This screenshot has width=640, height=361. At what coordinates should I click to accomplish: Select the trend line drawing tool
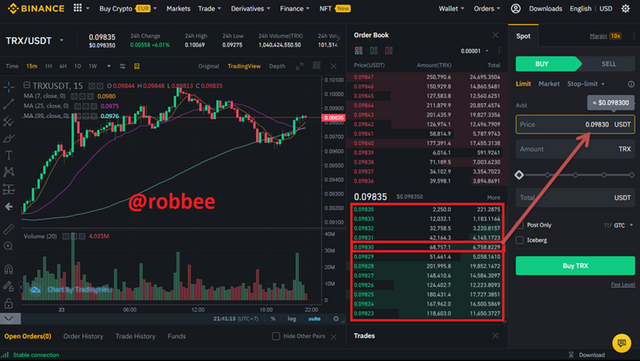pos(9,104)
